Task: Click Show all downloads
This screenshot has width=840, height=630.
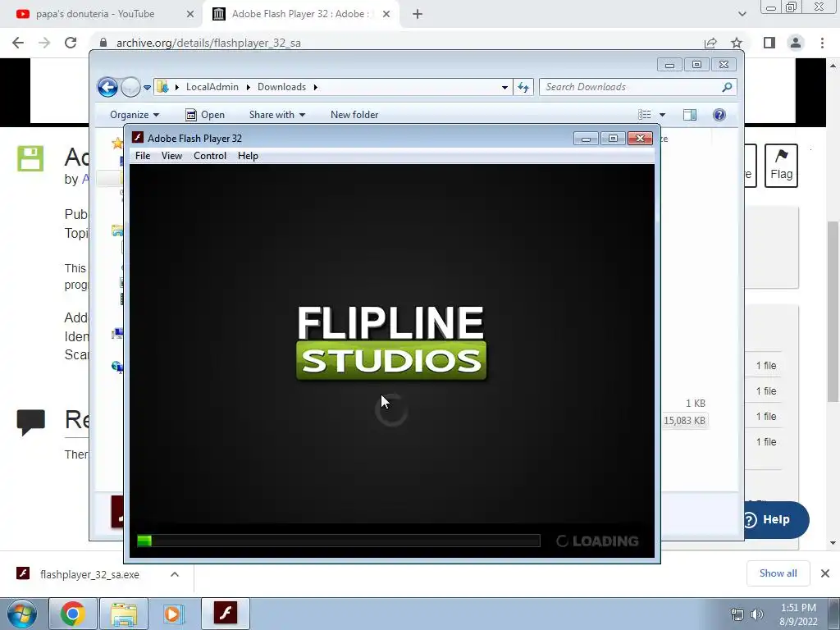Action: pyautogui.click(x=778, y=573)
